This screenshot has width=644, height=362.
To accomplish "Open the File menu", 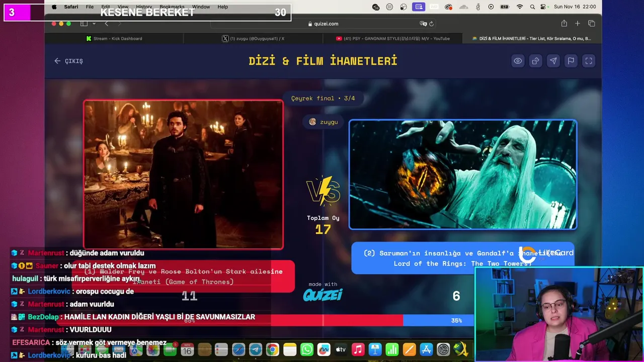I will [90, 7].
